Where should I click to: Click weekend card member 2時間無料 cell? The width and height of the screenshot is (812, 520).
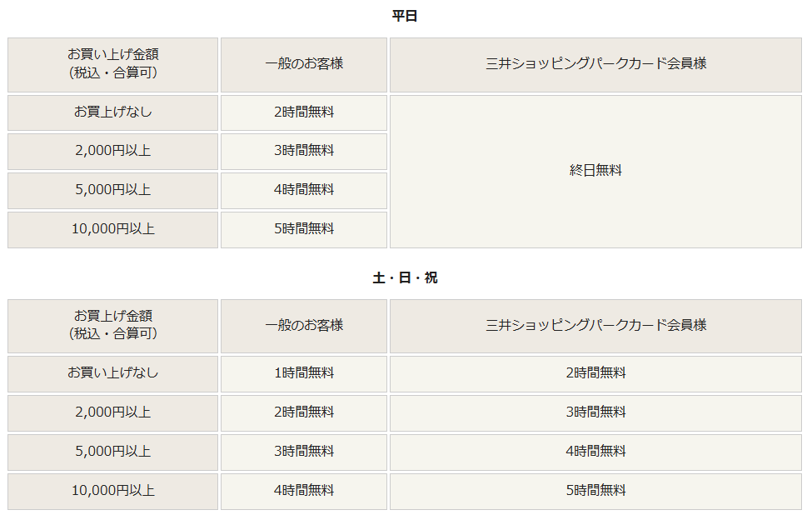596,373
